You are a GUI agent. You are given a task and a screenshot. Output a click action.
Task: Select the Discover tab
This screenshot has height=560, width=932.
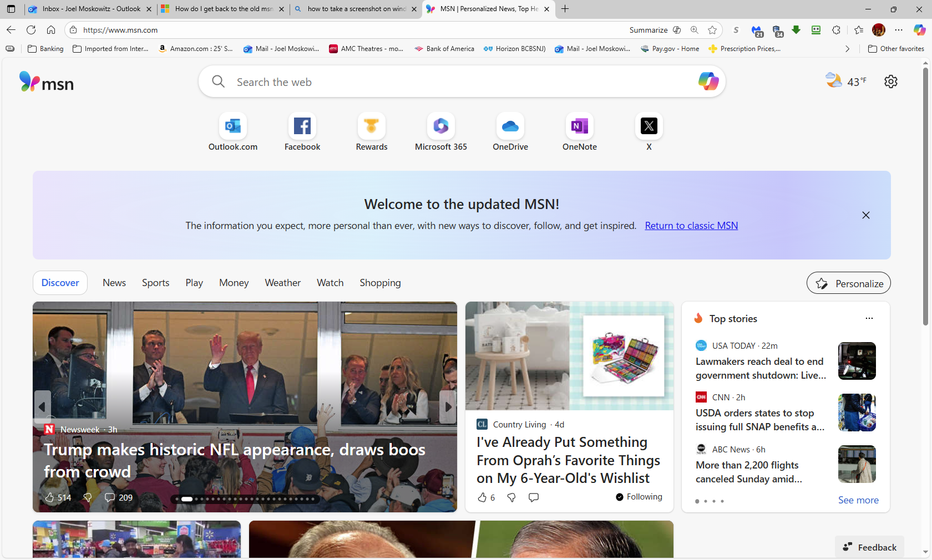click(x=60, y=283)
